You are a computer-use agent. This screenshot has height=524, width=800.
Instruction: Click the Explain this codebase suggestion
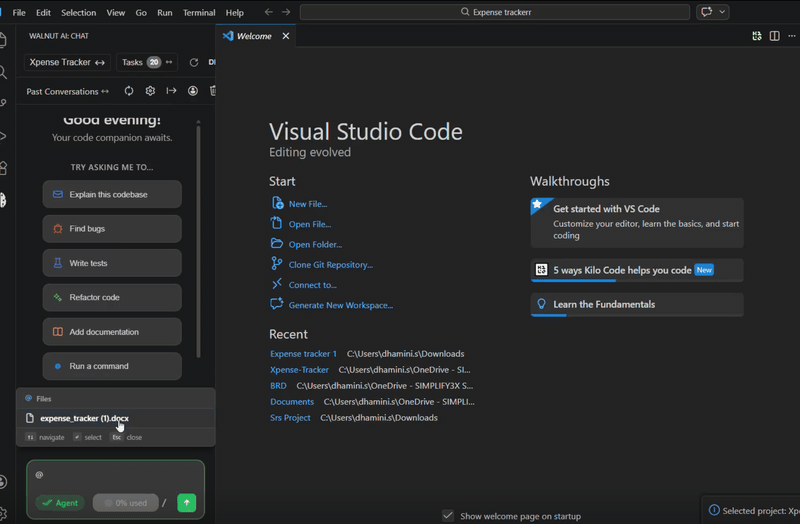112,194
